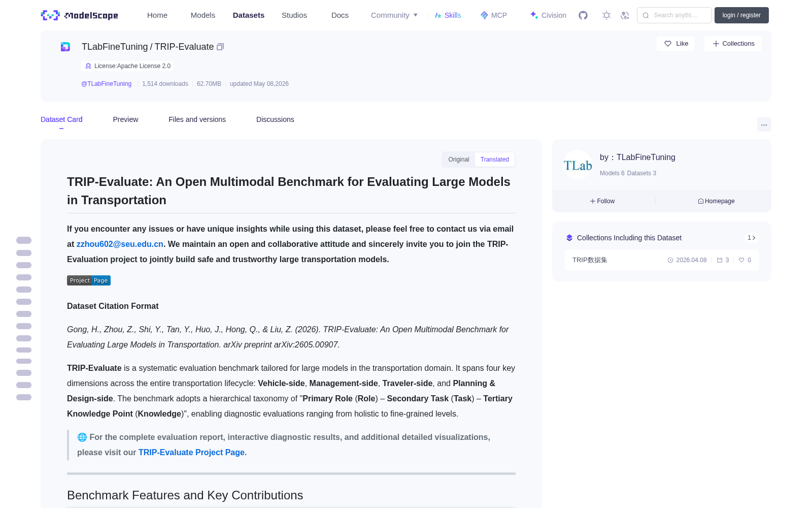This screenshot has width=812, height=508.
Task: Open the Studios section
Action: pyautogui.click(x=294, y=15)
